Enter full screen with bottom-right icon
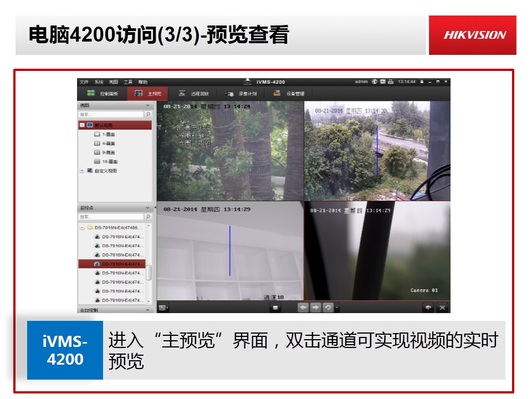The height and width of the screenshot is (399, 532). pyautogui.click(x=442, y=308)
